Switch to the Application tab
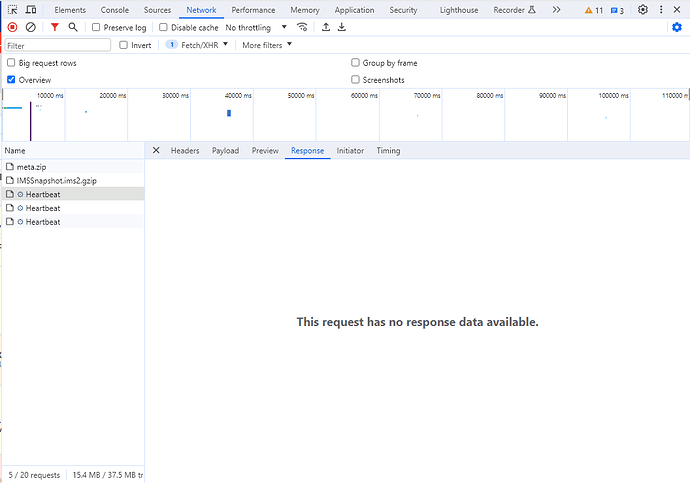Screen dimensions: 690x483 tap(354, 10)
